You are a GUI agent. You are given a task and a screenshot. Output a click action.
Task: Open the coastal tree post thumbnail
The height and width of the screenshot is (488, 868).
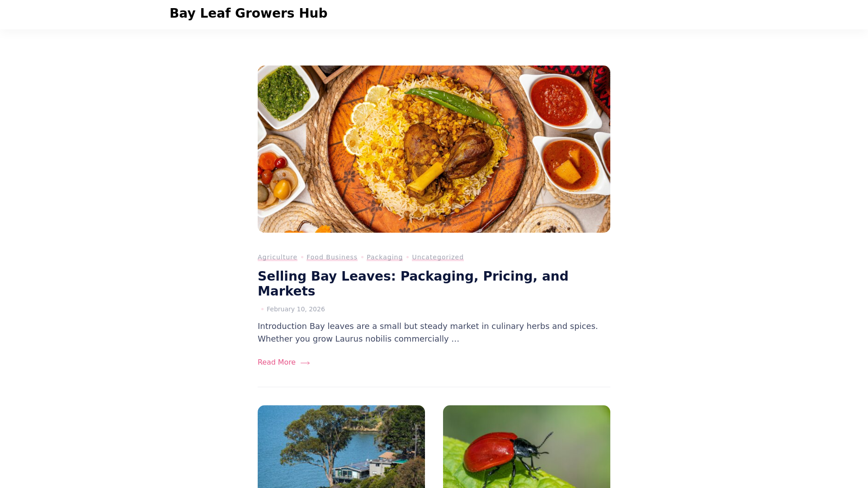point(341,446)
